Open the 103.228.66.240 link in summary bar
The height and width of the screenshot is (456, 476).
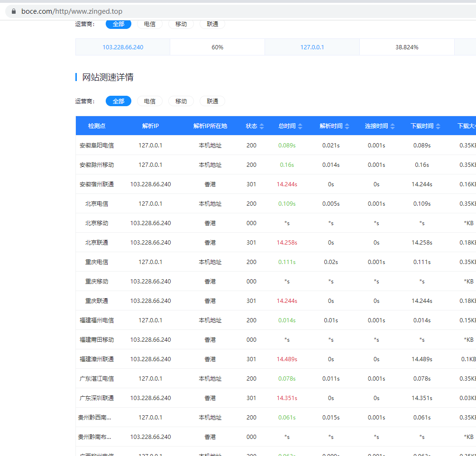coord(123,47)
